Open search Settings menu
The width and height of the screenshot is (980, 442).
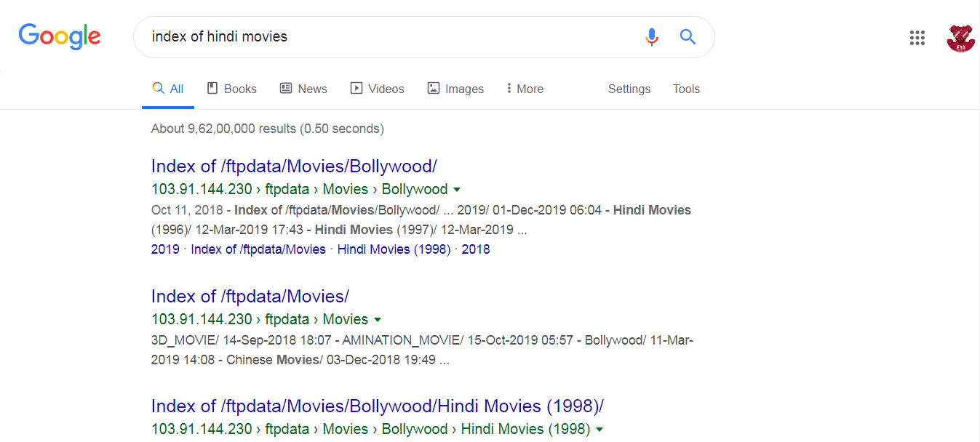point(629,89)
